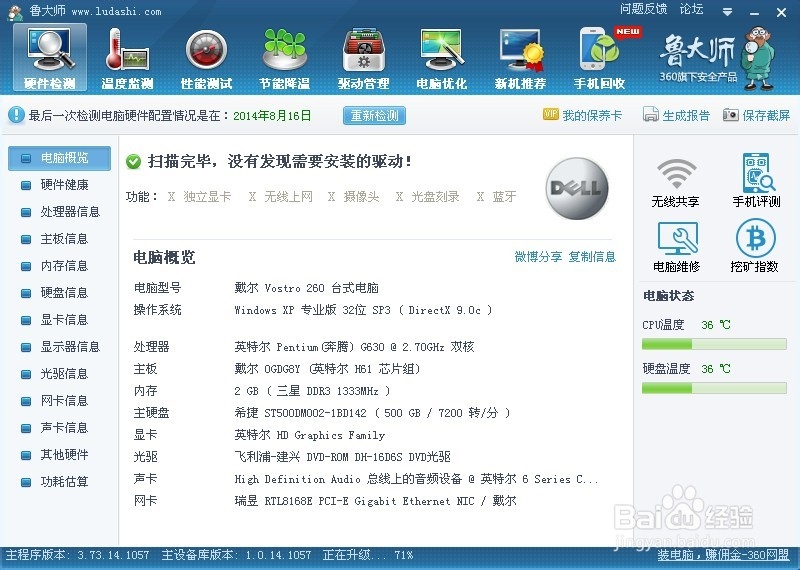
Task: Open 硬件检测 hardware detection tab
Action: 49,58
